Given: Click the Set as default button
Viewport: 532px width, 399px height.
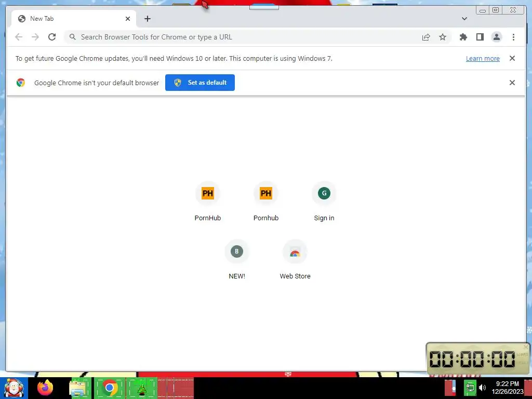Looking at the screenshot, I should point(200,83).
